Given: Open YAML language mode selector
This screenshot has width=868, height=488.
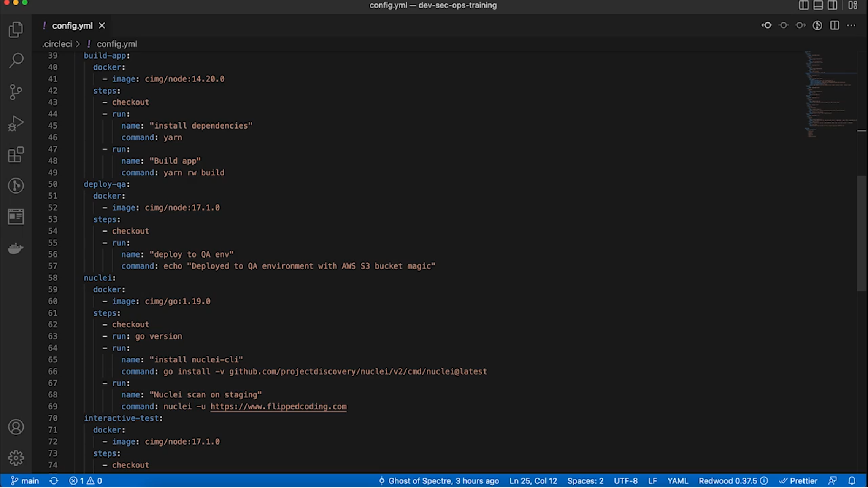Looking at the screenshot, I should click(x=678, y=481).
